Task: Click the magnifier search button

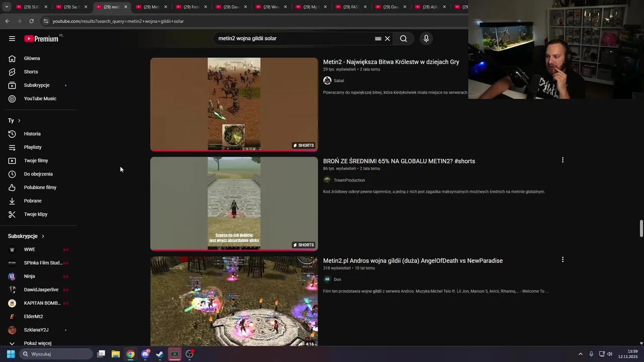Action: click(x=404, y=39)
